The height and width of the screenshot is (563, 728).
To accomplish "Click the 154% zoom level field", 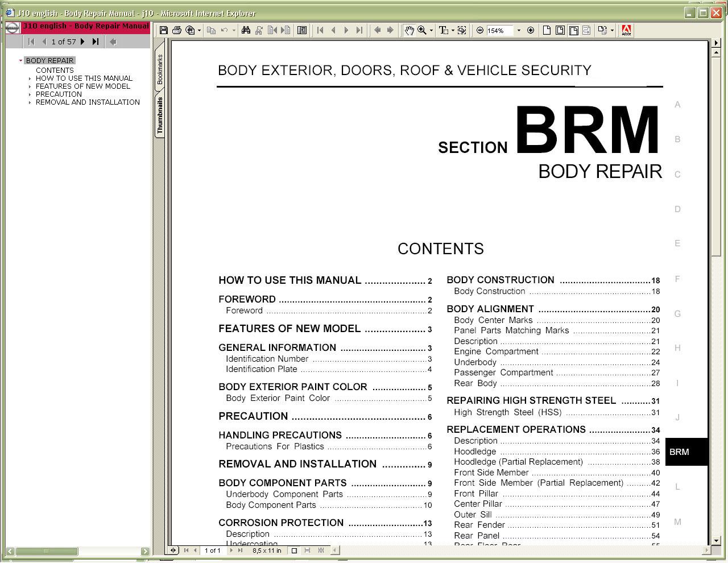I will coord(499,31).
